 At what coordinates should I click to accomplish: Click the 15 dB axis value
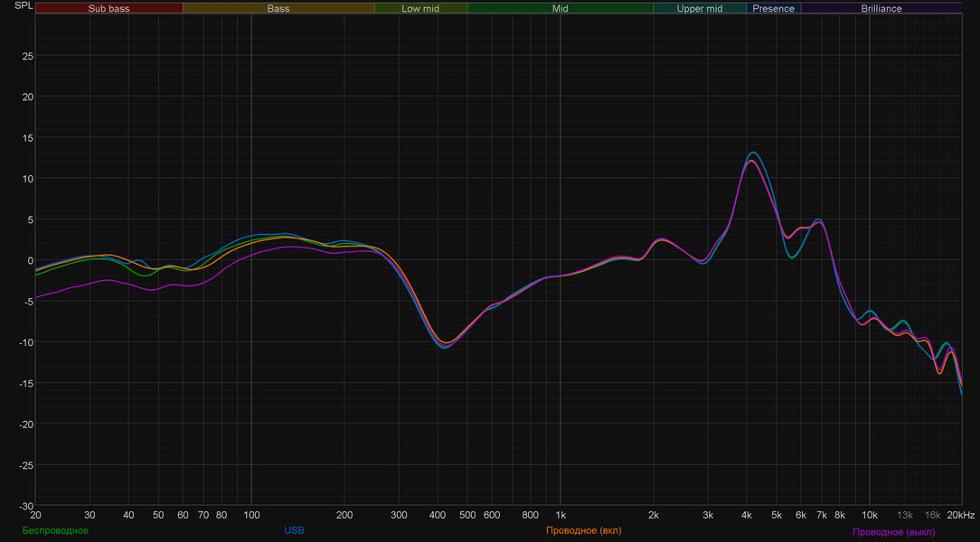pos(27,137)
